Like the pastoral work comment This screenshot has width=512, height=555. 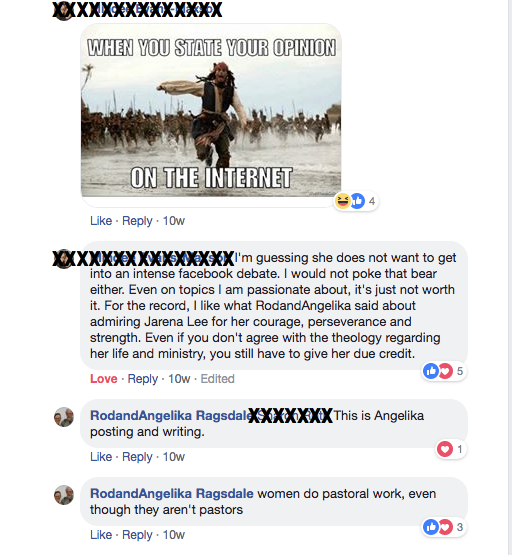101,534
